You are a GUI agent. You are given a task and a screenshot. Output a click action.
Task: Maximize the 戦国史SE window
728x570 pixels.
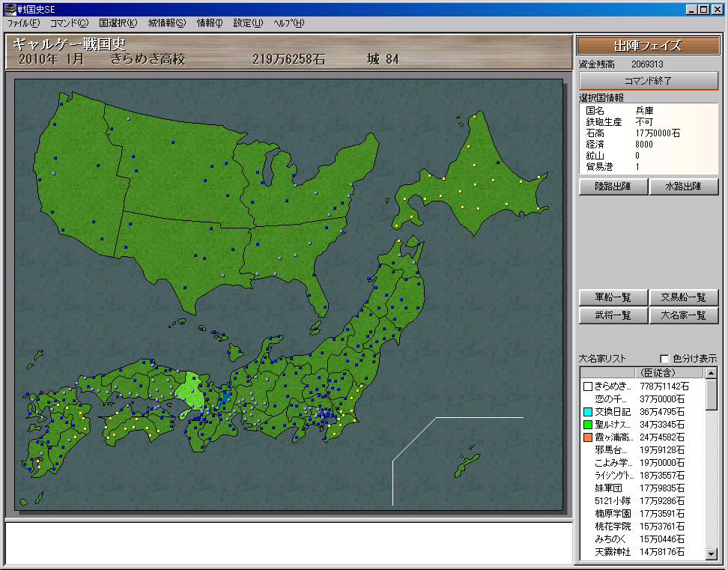coord(704,9)
